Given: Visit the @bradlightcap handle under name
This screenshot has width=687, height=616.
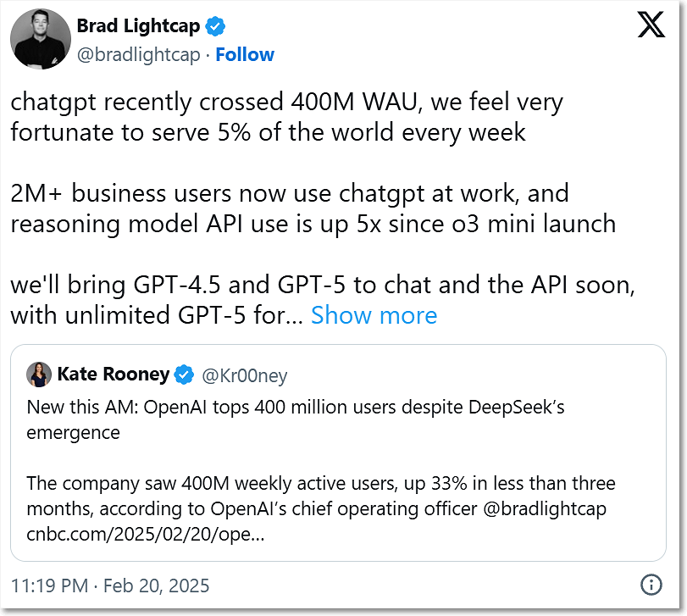Looking at the screenshot, I should [x=138, y=55].
